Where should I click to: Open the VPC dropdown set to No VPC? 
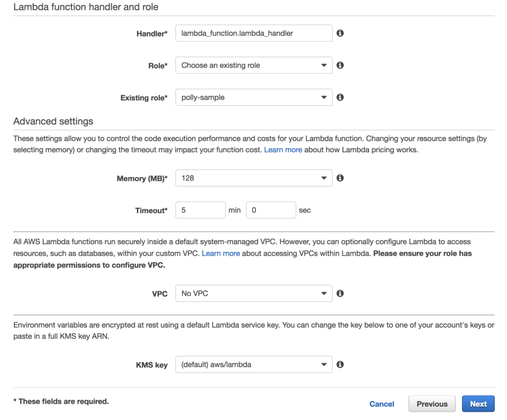[x=254, y=293]
